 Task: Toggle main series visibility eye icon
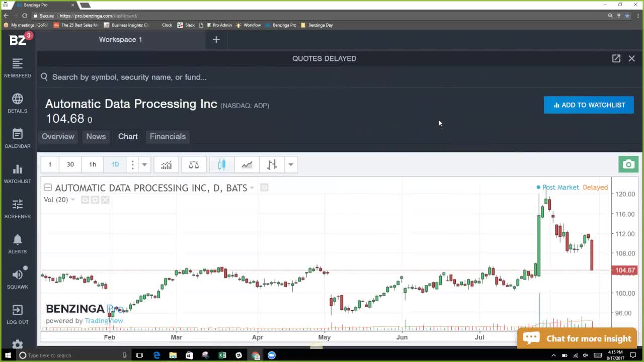pos(264,188)
